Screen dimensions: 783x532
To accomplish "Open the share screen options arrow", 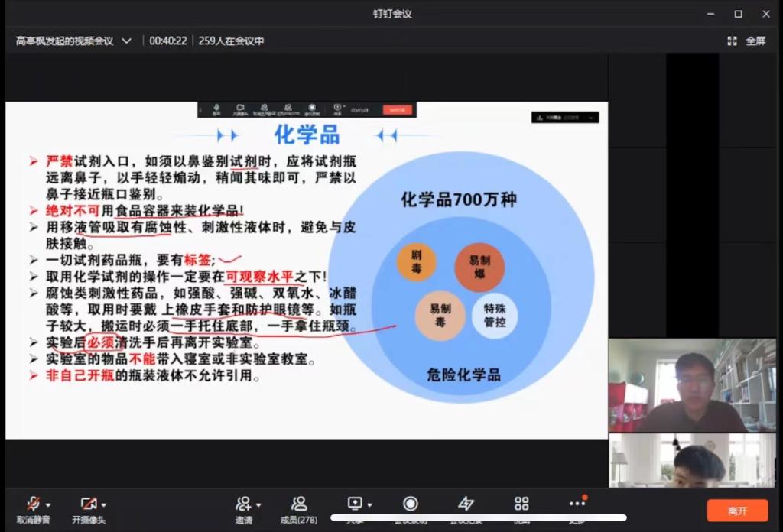I will point(370,505).
